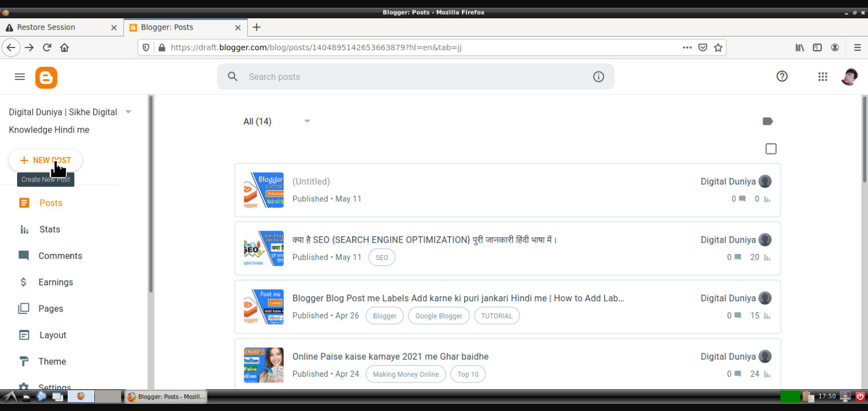Click the Google Blogger label chip
This screenshot has width=868, height=411.
coord(439,316)
